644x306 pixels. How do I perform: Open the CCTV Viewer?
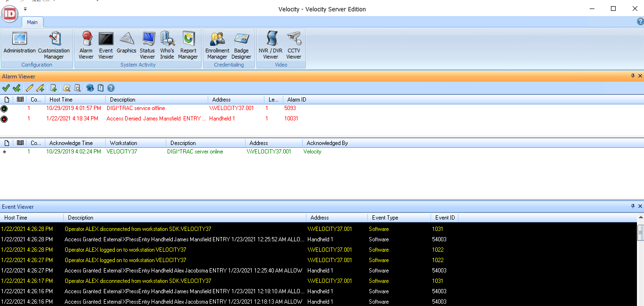pyautogui.click(x=294, y=45)
